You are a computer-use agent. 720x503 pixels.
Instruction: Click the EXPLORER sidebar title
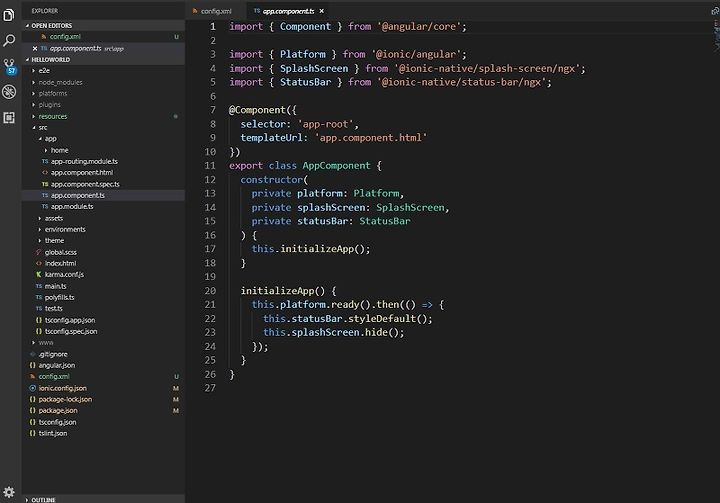pos(45,11)
